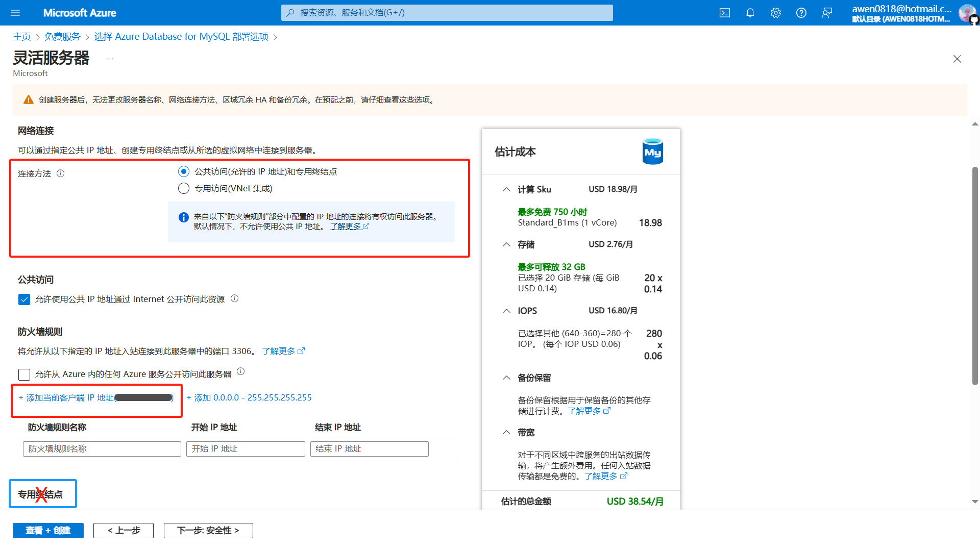Click the scrollbar up arrow
Screen dimensions: 980x551
pos(975,124)
